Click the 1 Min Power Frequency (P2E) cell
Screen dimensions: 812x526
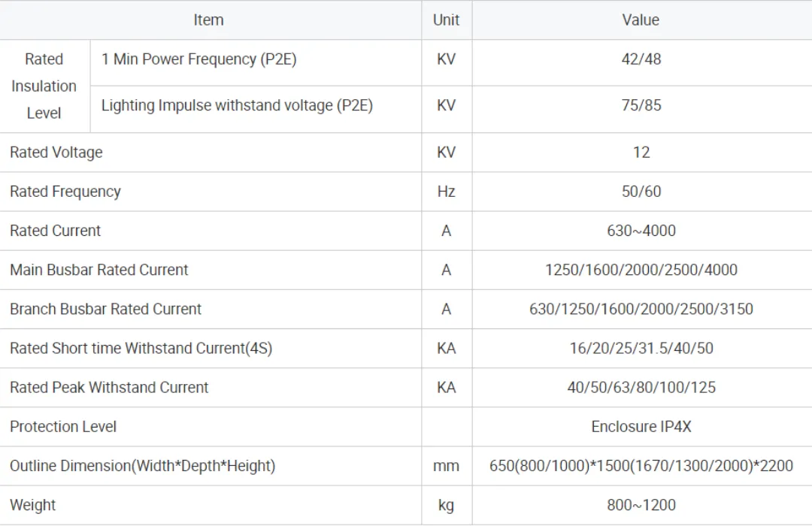(199, 59)
